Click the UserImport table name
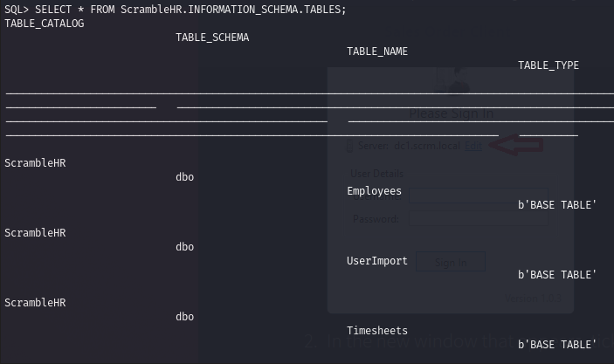 376,261
